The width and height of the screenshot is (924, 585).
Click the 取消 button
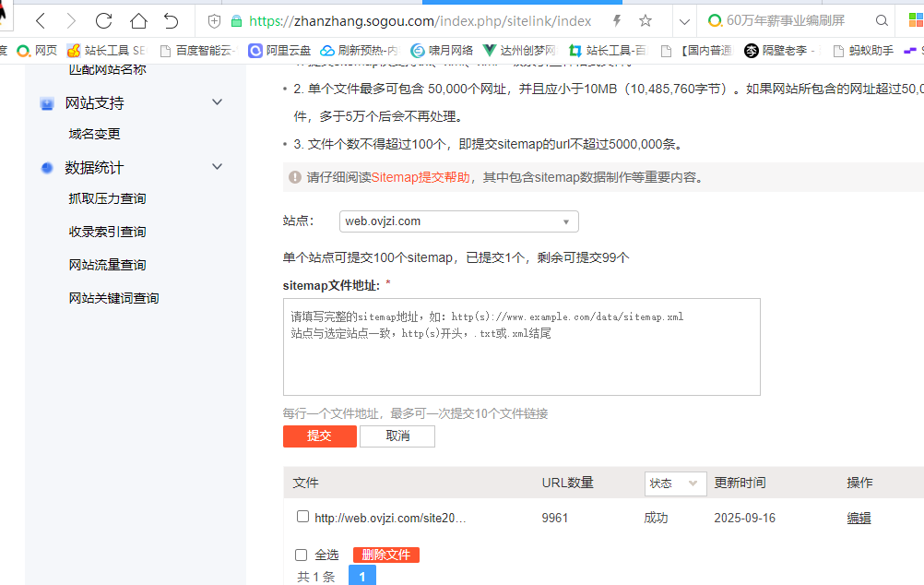(397, 436)
